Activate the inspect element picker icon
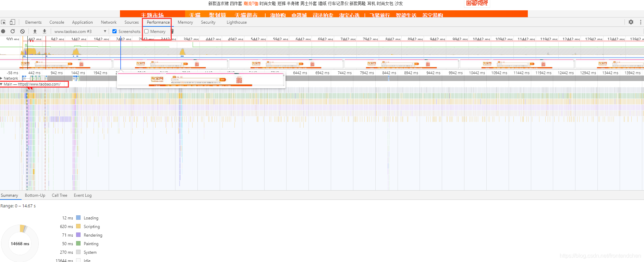This screenshot has width=644, height=262. (3, 22)
